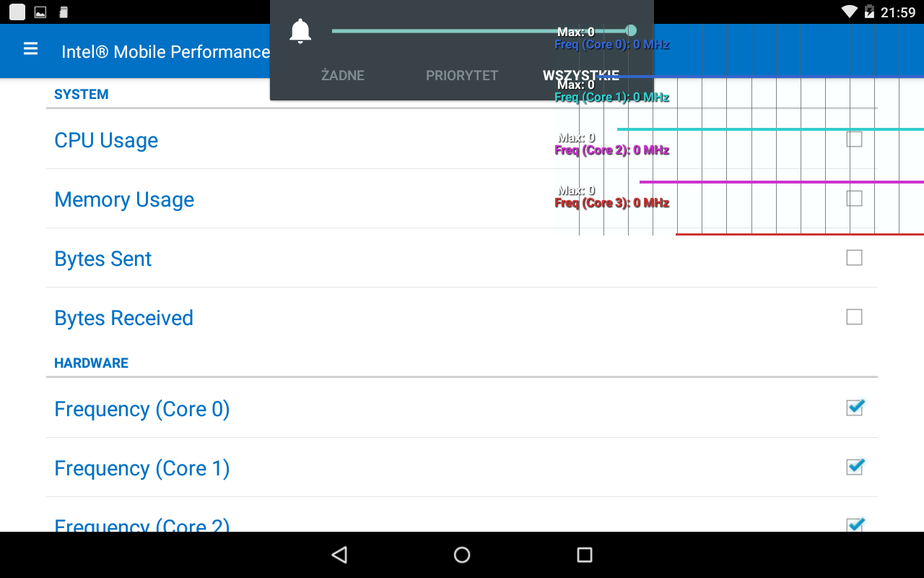The width and height of the screenshot is (924, 578).
Task: Tap the Memory Usage label
Action: [124, 199]
